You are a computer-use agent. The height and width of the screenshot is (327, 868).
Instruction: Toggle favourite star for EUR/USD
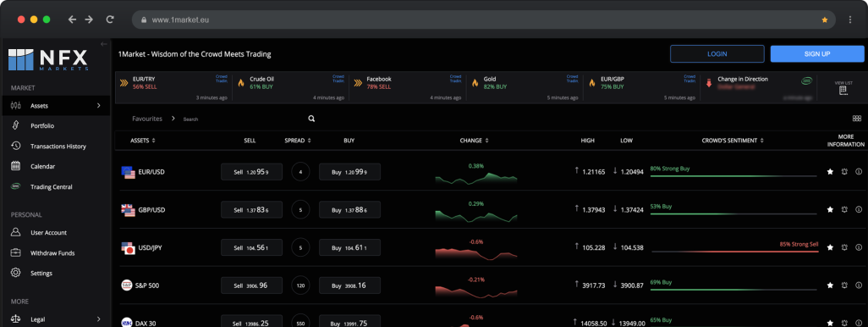pos(830,172)
